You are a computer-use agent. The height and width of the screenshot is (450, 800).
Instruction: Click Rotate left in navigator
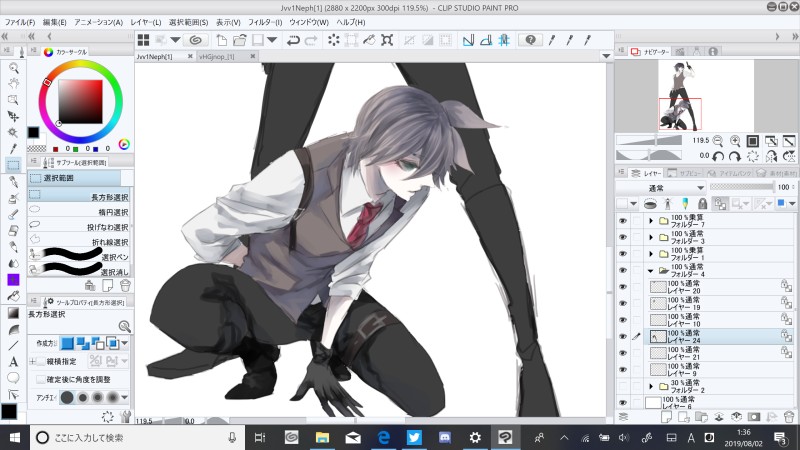tap(718, 157)
